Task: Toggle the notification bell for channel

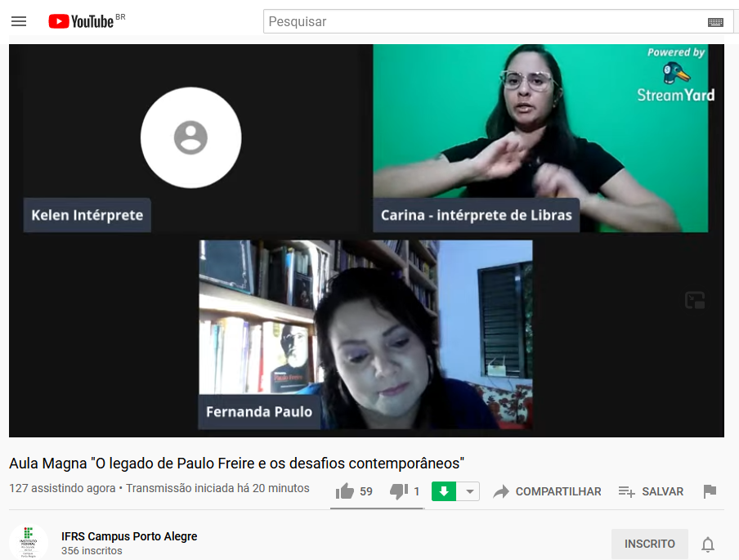Action: tap(708, 544)
